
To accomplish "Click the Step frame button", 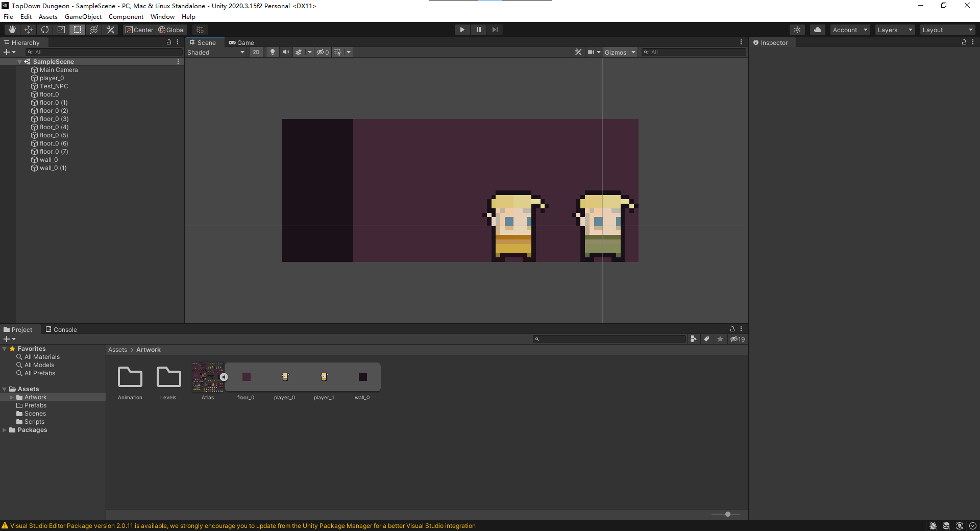I will pyautogui.click(x=495, y=30).
